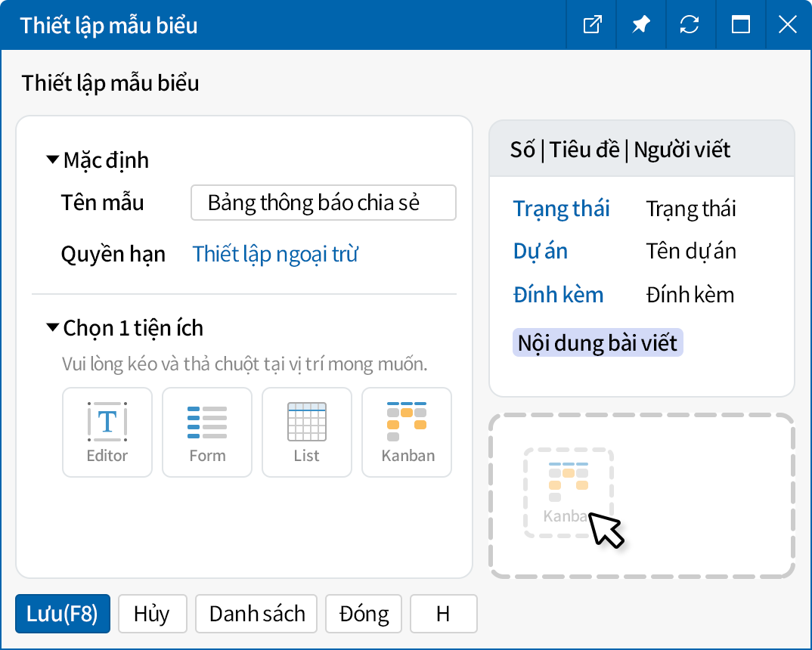Select the Editor widget icon
Screen dimensions: 812x650
pos(107,432)
